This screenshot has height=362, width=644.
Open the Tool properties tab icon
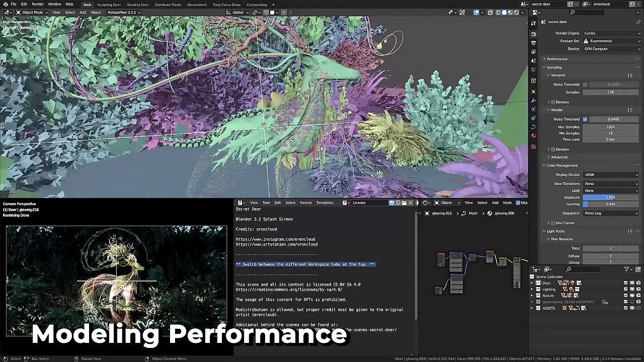pyautogui.click(x=533, y=24)
